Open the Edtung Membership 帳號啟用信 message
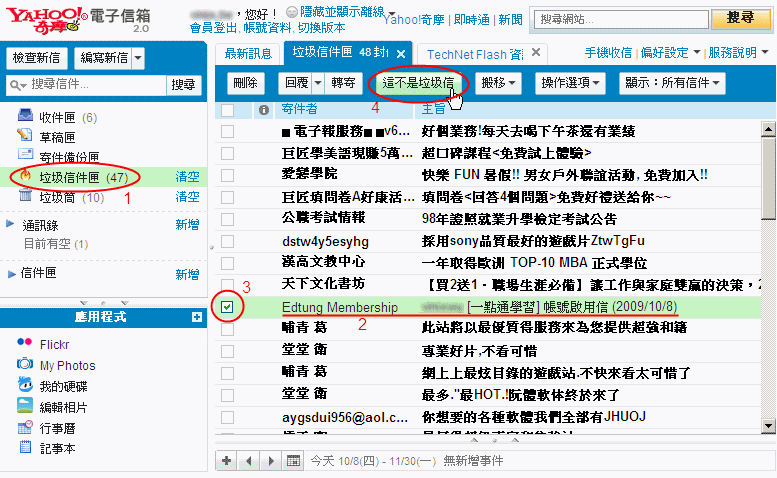 pos(488,307)
